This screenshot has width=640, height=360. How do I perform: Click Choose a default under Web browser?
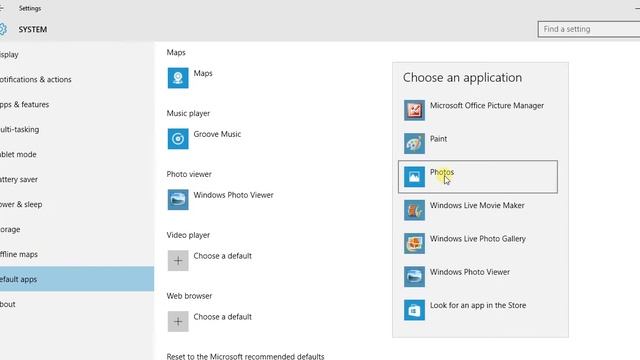point(222,316)
